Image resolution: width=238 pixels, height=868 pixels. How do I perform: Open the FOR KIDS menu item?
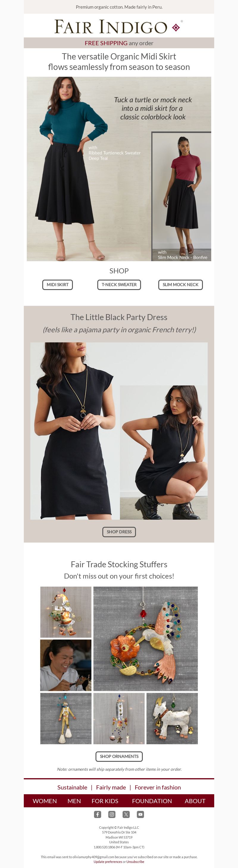coord(105,801)
